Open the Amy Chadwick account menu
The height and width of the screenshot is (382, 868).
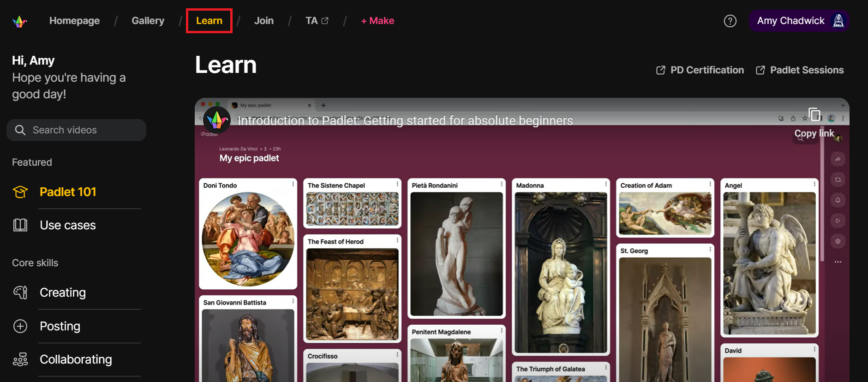click(799, 21)
